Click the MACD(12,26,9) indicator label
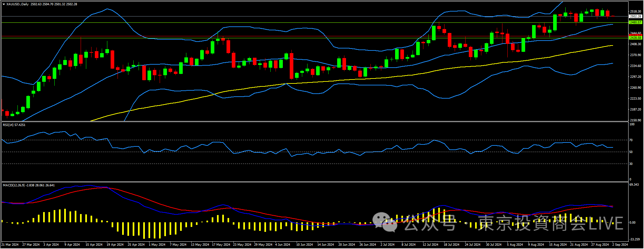The image size is (644, 249). pyautogui.click(x=29, y=185)
